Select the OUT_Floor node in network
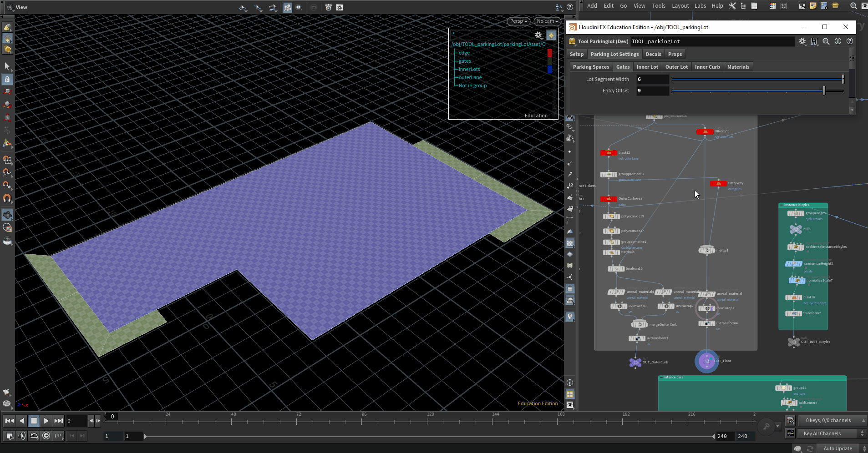Screen dimensions: 868x453 [707, 361]
